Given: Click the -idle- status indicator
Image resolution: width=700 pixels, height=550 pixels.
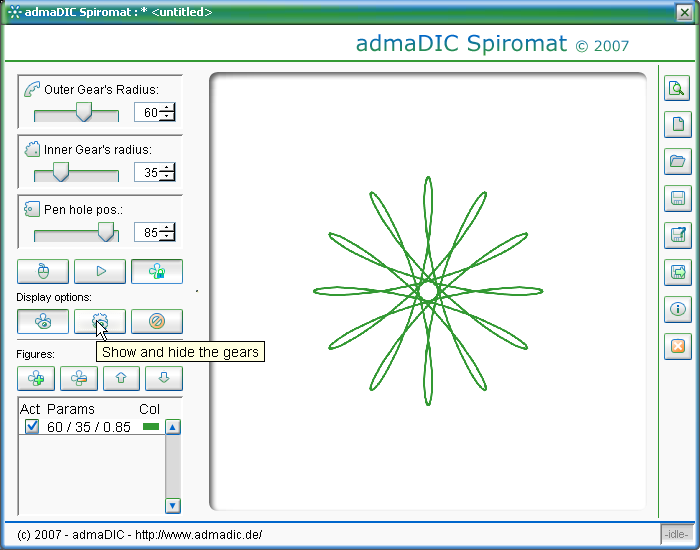Looking at the screenshot, I should [x=676, y=534].
